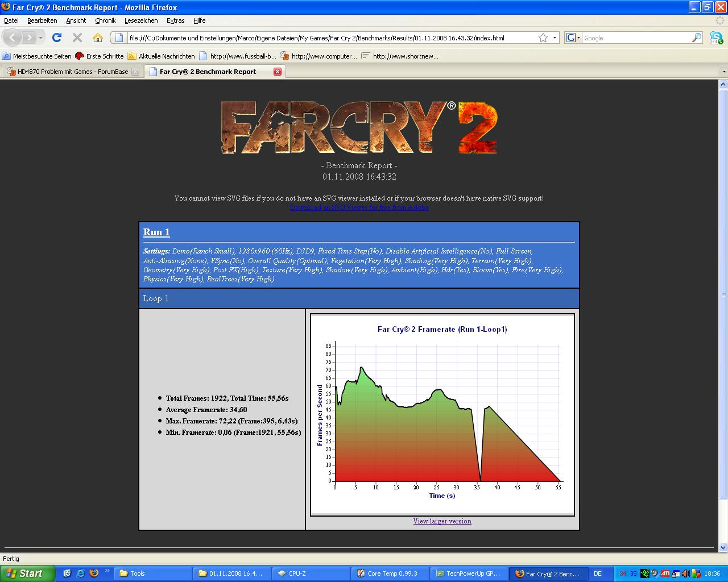Click the Far Cry 2 logo image
Screen dimensions: 728x582
pos(359,127)
